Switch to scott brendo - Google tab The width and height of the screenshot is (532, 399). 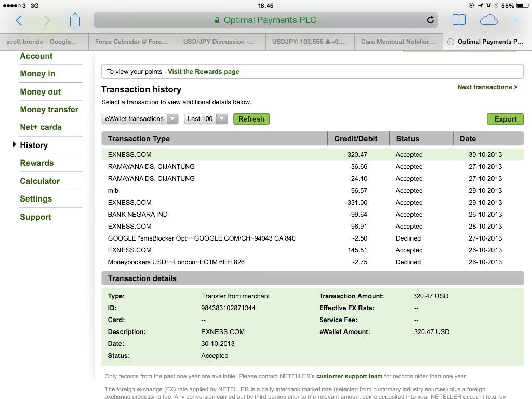click(x=44, y=42)
